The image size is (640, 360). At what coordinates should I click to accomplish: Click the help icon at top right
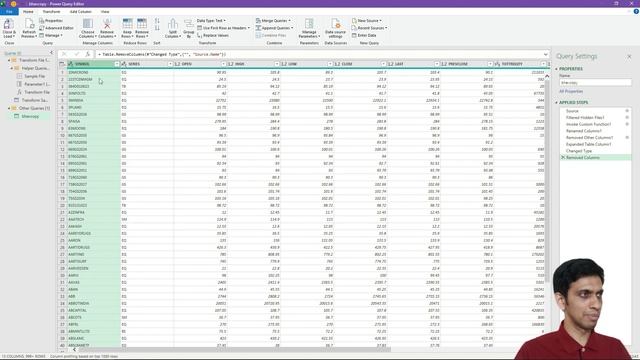click(636, 11)
